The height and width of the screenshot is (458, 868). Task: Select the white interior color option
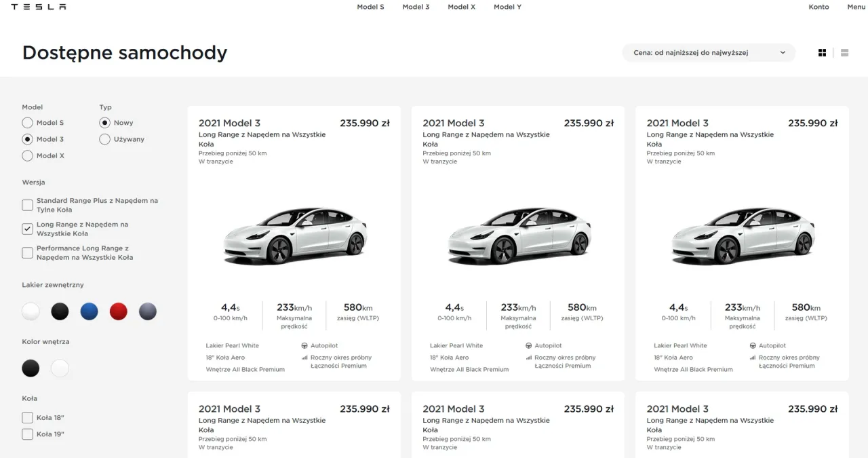click(x=60, y=368)
